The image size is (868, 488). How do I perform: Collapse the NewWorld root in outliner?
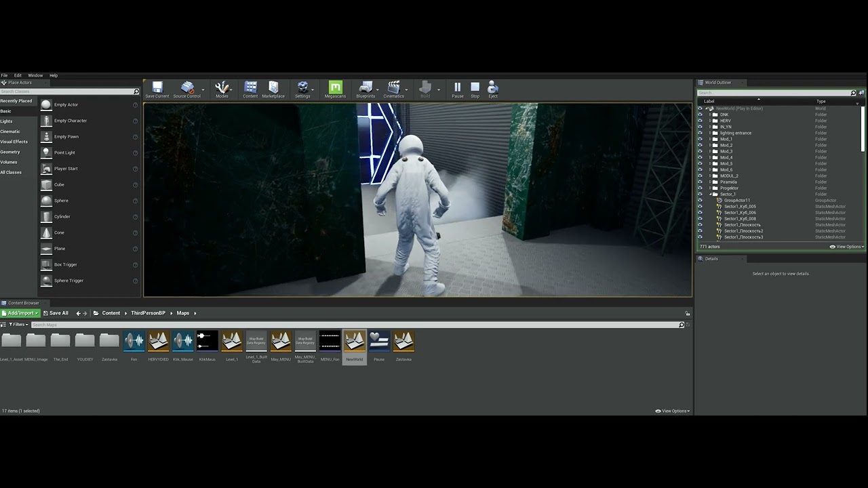(706, 108)
